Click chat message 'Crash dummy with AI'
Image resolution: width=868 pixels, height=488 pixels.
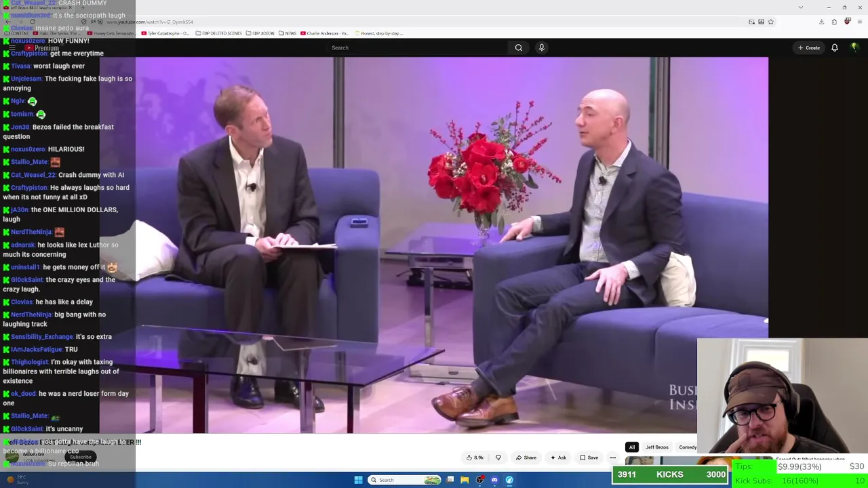point(91,175)
